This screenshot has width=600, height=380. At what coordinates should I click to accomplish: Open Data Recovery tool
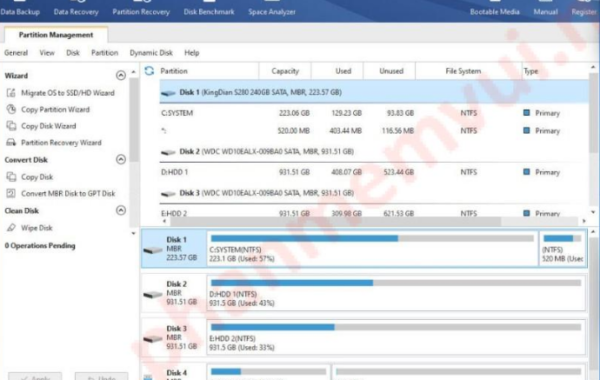click(76, 12)
